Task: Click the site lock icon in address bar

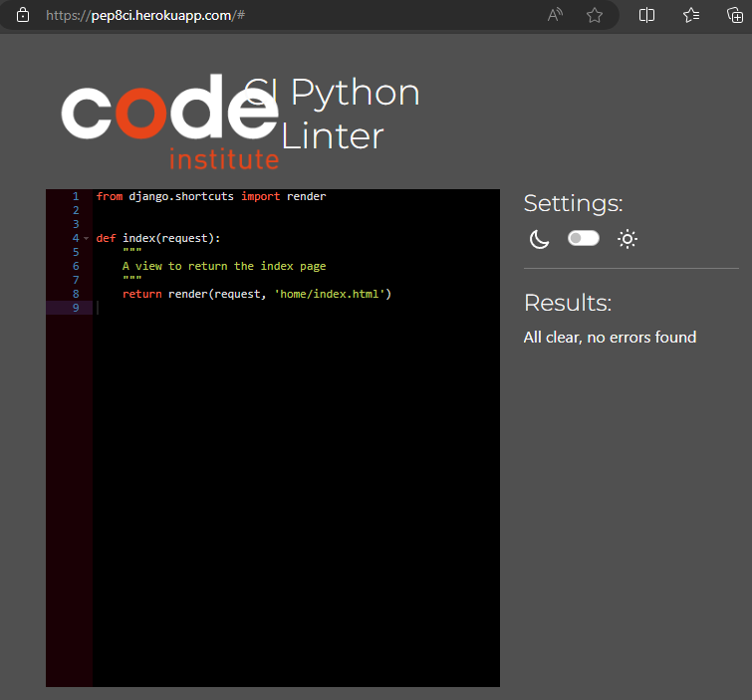Action: tap(23, 15)
